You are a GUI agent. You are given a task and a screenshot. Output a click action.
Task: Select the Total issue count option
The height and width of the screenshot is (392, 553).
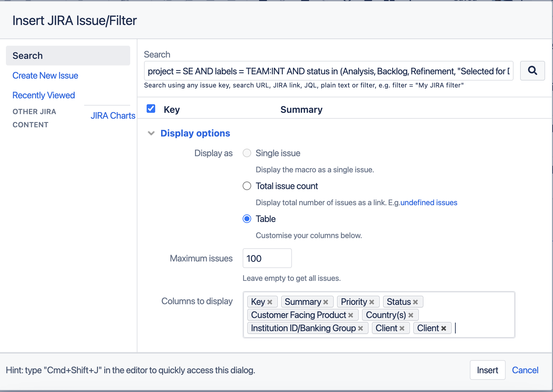(247, 186)
